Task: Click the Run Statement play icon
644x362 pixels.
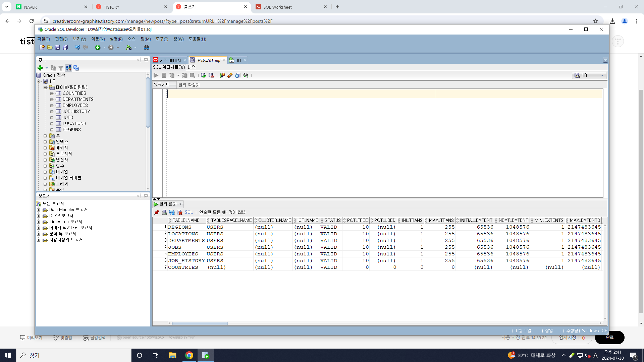Action: pos(156,75)
